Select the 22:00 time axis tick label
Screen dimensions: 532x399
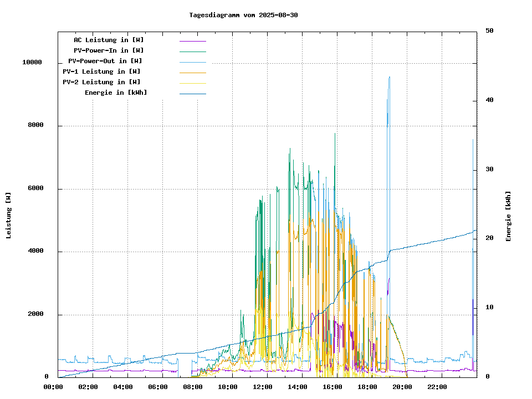(437, 387)
